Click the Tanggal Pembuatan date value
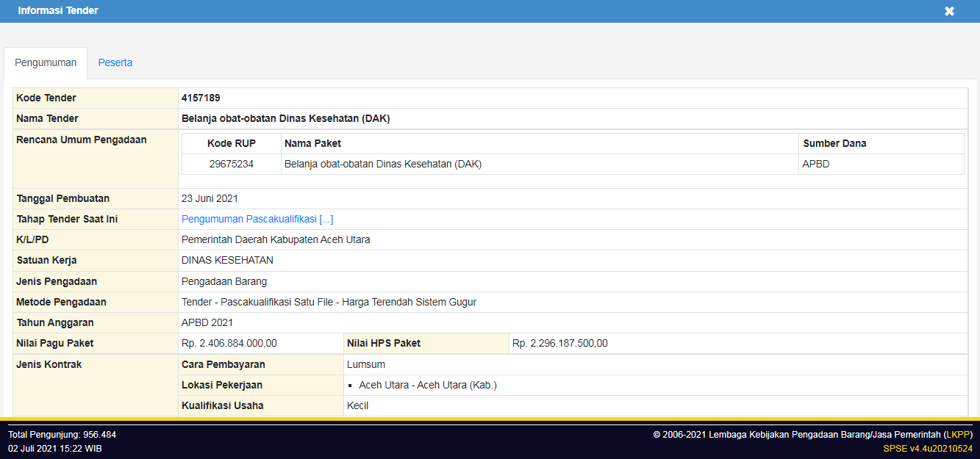The image size is (980, 459). click(210, 198)
